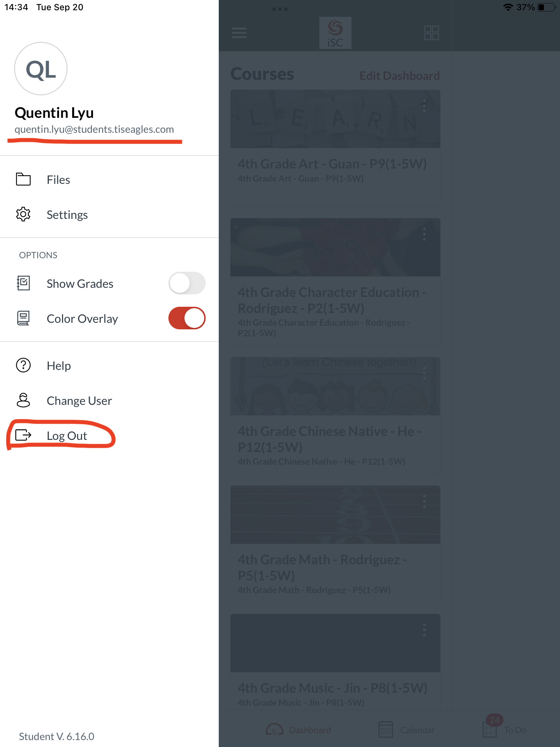The image size is (560, 747).
Task: Tap the Change User person icon
Action: coord(23,400)
